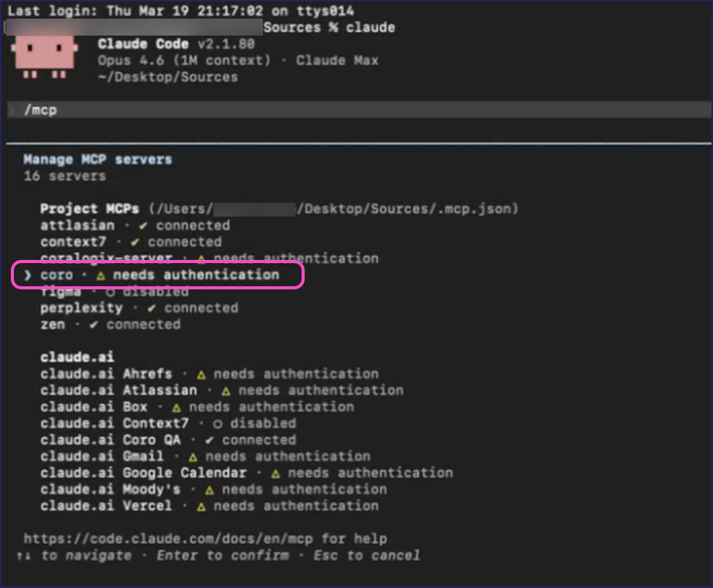Viewport: 713px width, 588px height.
Task: Select coro to start authentication
Action: pyautogui.click(x=56, y=275)
